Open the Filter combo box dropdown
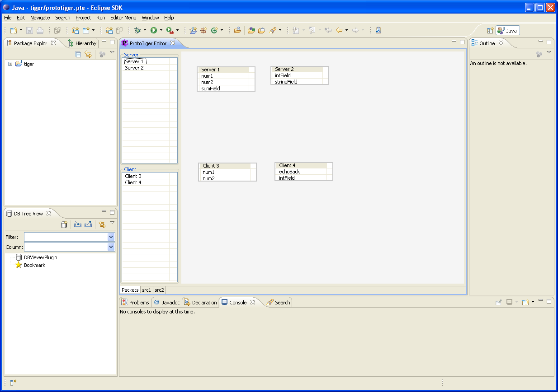 tap(111, 237)
